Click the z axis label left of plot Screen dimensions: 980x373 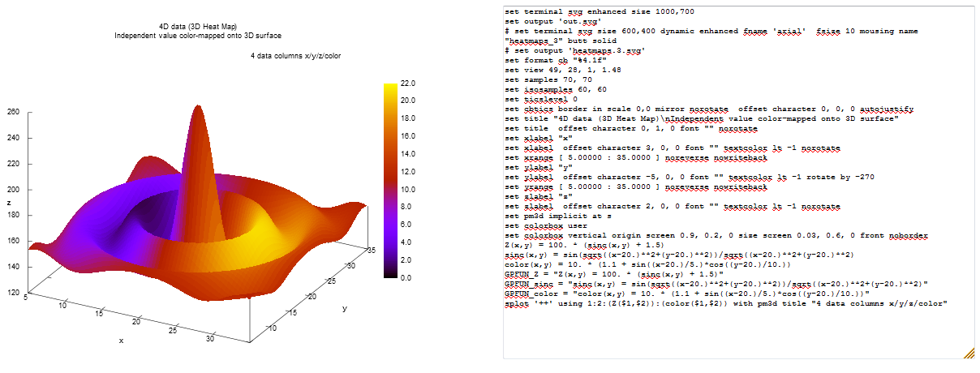pos(10,202)
